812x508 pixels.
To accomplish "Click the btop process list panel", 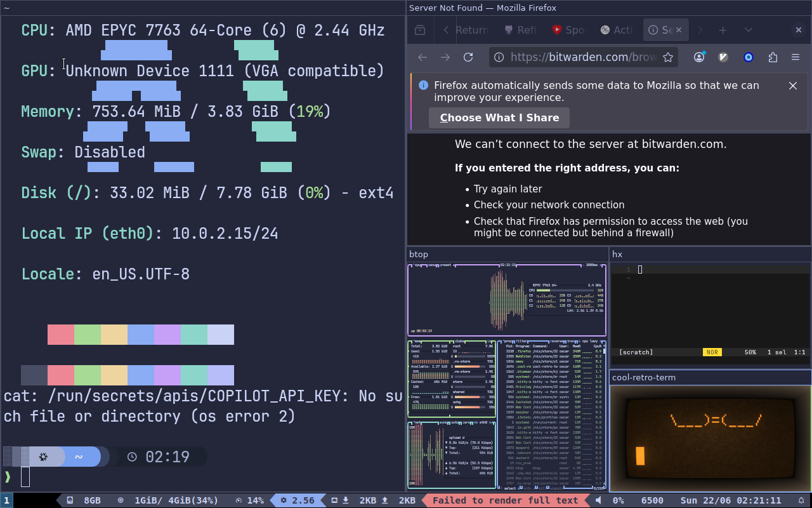I will point(551,415).
